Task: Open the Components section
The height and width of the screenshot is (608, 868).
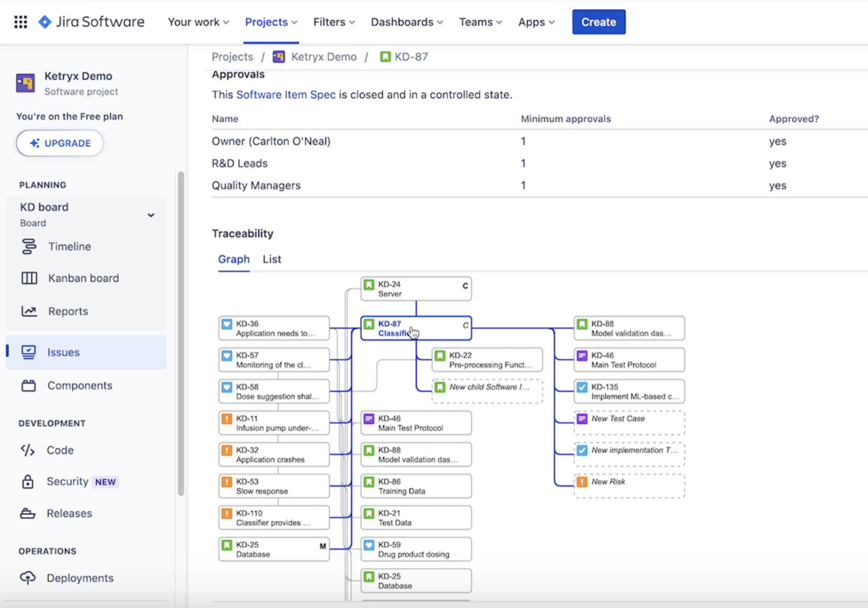Action: [x=29, y=385]
